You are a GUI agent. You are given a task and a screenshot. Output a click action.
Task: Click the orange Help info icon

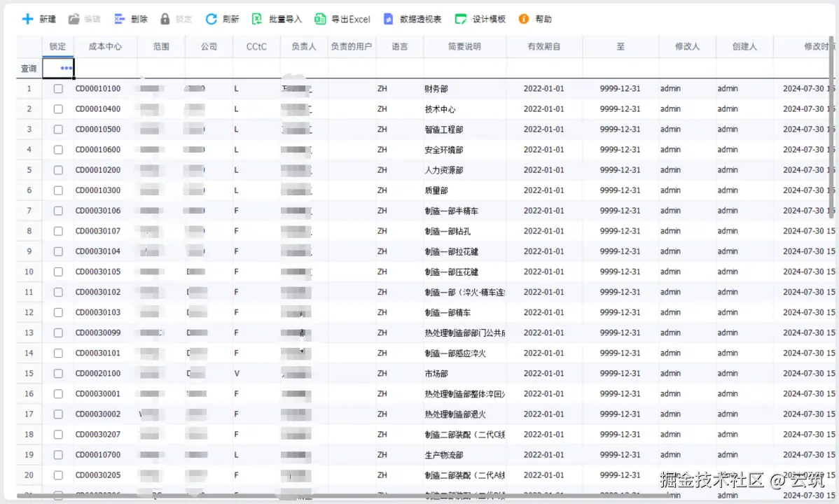pos(523,20)
